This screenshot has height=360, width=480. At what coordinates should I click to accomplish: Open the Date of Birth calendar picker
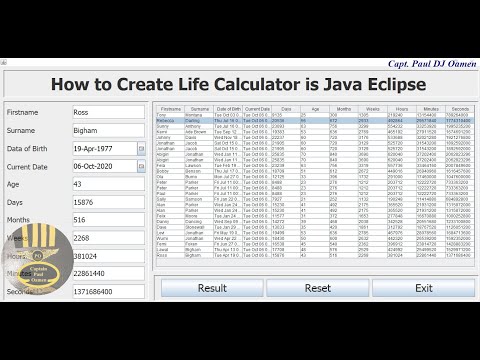coord(141,149)
